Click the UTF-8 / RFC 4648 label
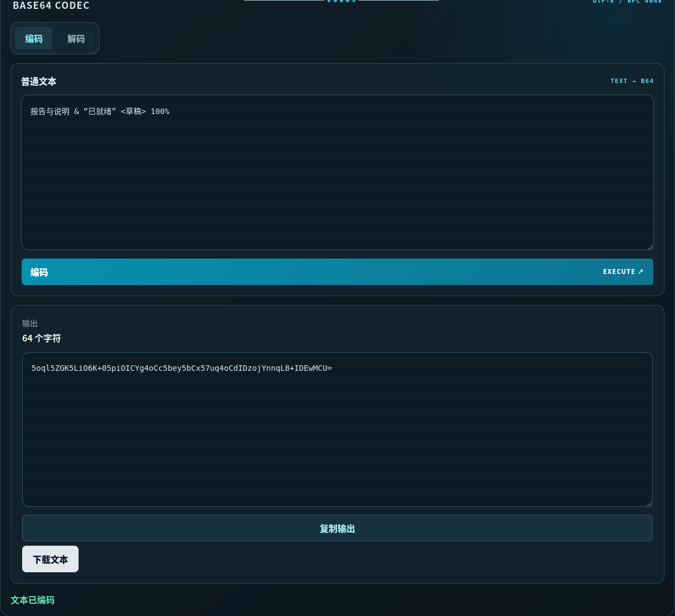675x616 pixels. (627, 2)
